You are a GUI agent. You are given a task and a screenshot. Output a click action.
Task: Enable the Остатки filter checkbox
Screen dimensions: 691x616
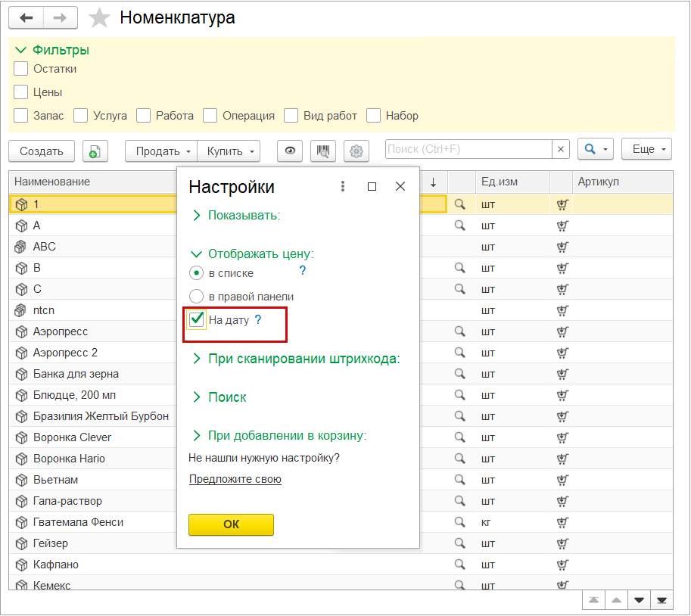pos(21,69)
